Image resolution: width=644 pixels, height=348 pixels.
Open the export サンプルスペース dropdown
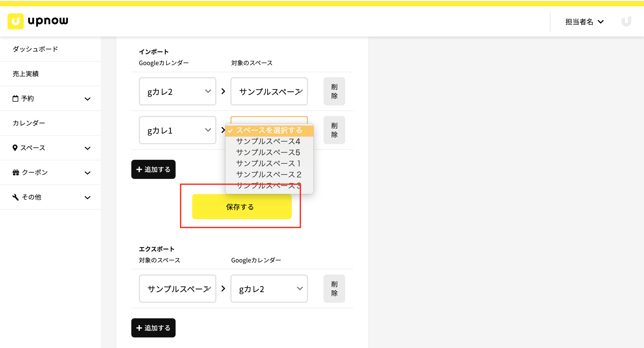point(178,289)
